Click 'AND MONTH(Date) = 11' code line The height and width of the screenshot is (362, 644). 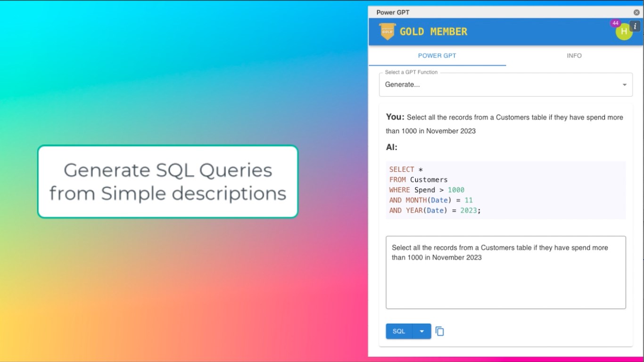[431, 200]
